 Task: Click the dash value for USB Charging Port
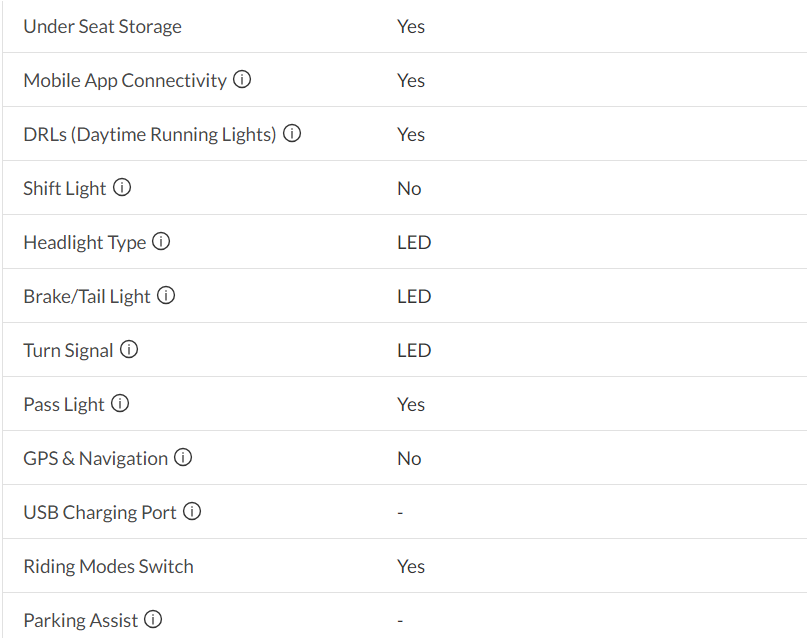click(400, 513)
